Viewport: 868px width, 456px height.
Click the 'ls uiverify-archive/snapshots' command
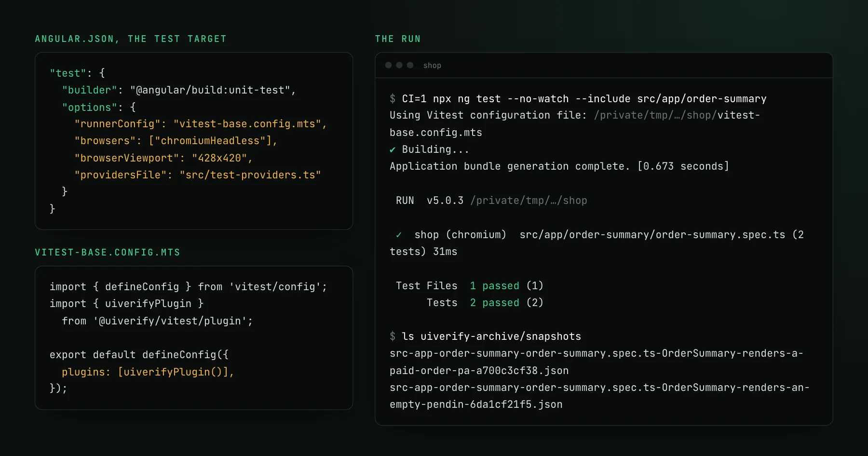click(491, 336)
